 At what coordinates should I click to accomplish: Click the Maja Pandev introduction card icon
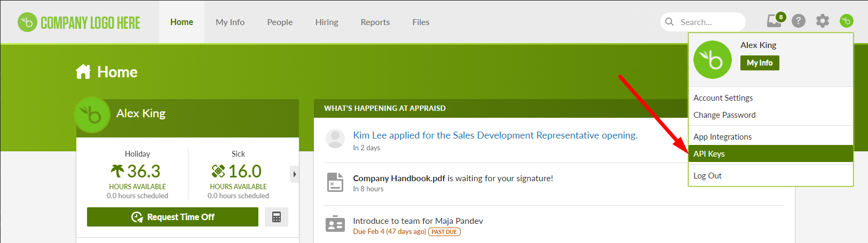(335, 224)
